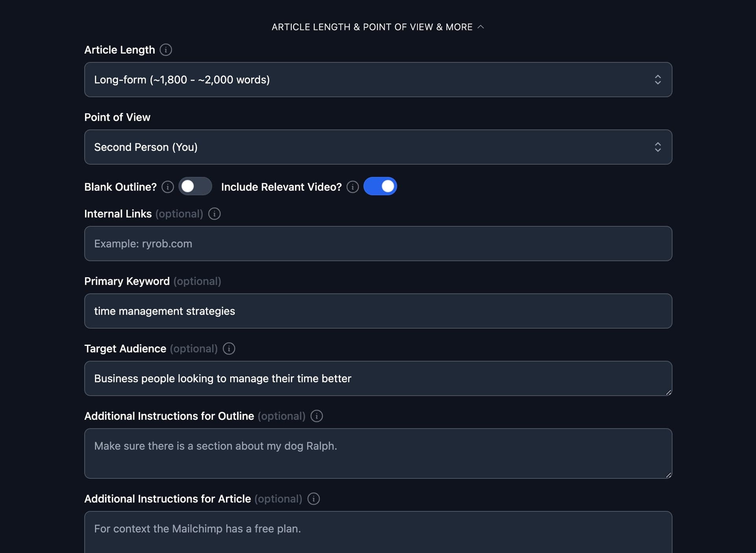This screenshot has width=756, height=553.
Task: Click the Target Audience label text
Action: click(125, 349)
